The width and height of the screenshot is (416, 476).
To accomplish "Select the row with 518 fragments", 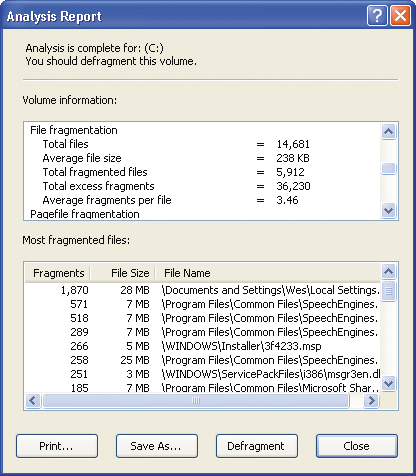I will 203,318.
